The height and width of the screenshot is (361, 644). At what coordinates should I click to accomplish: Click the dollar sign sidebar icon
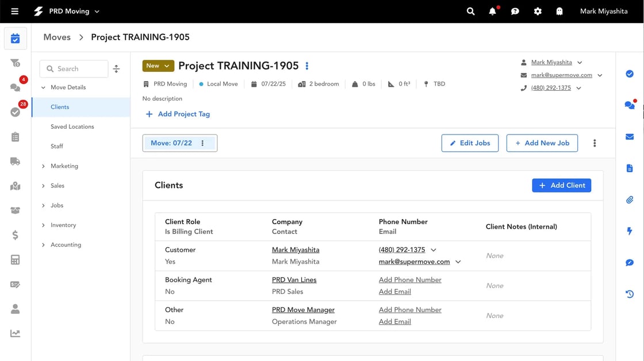(x=16, y=235)
